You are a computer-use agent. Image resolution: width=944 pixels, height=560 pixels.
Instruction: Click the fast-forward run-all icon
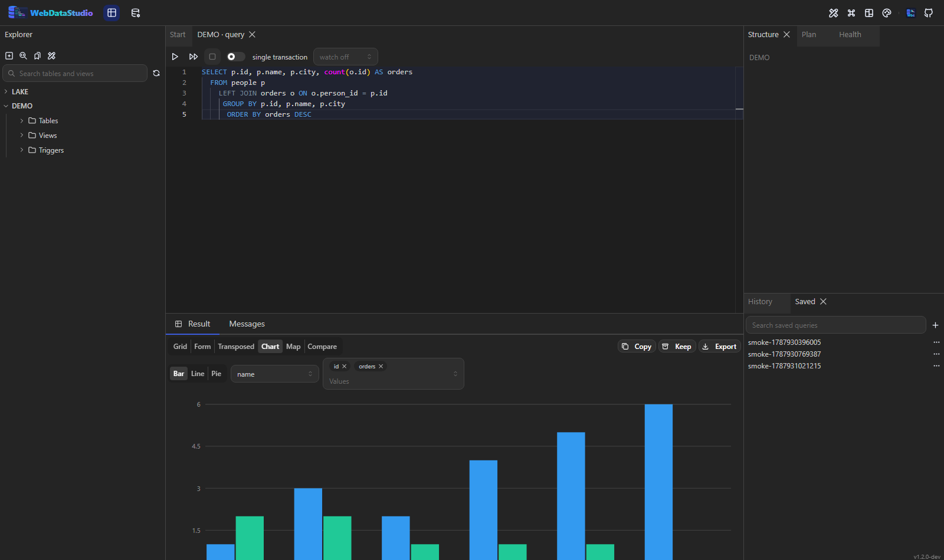click(194, 57)
